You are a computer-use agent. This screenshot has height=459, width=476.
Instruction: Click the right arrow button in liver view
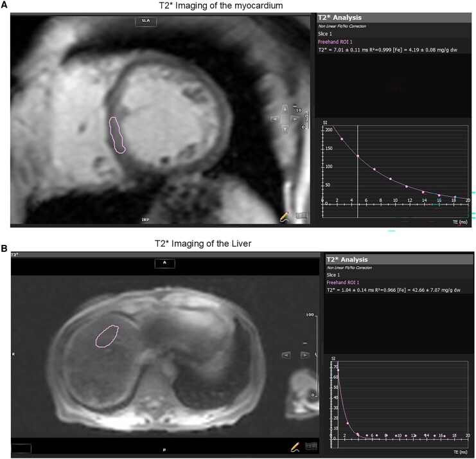click(x=305, y=355)
